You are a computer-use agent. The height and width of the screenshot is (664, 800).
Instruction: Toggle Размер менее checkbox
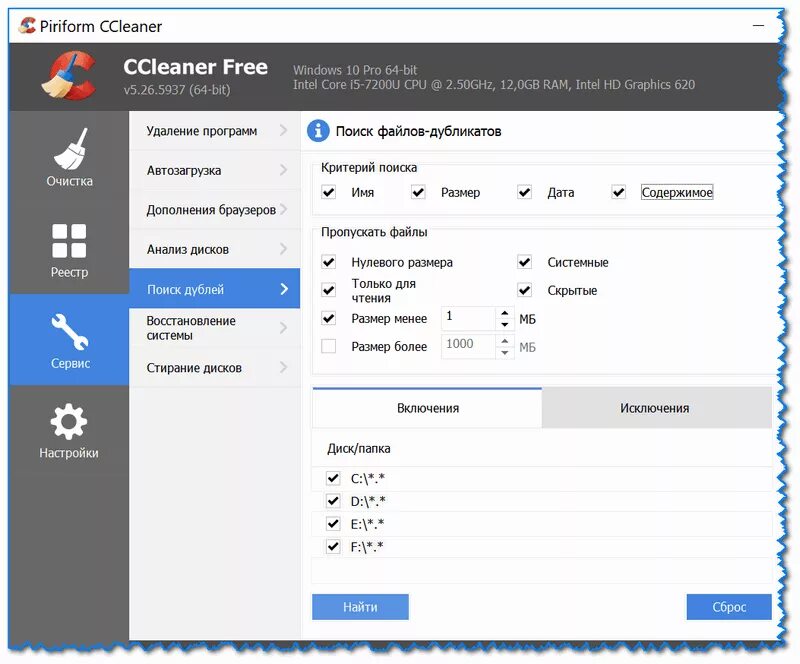point(329,318)
